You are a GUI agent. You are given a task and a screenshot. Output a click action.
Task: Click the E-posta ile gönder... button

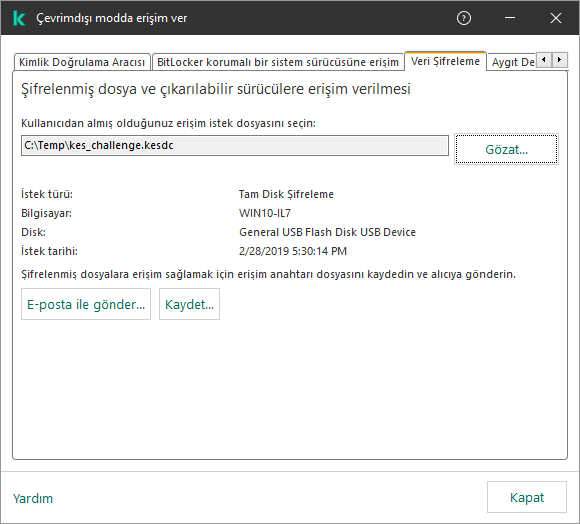point(86,304)
